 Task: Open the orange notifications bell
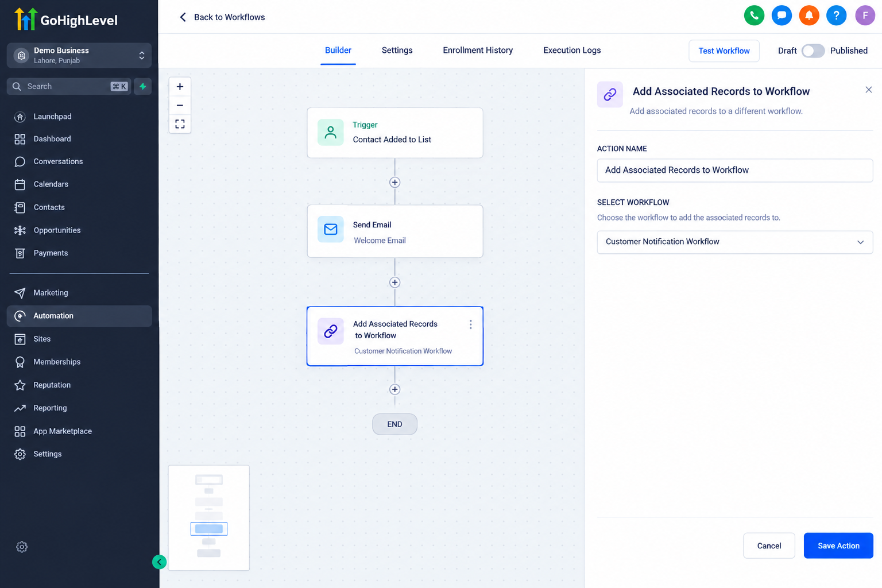pos(809,16)
